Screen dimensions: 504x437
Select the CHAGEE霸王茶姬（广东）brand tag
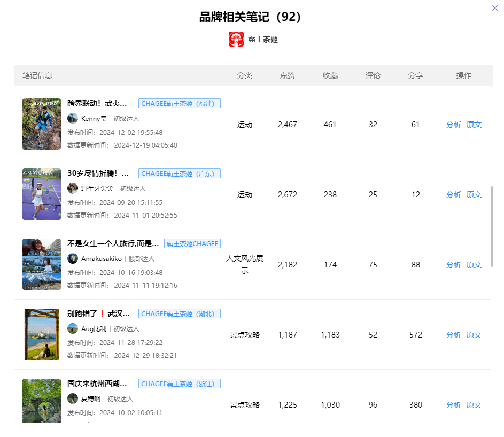180,173
